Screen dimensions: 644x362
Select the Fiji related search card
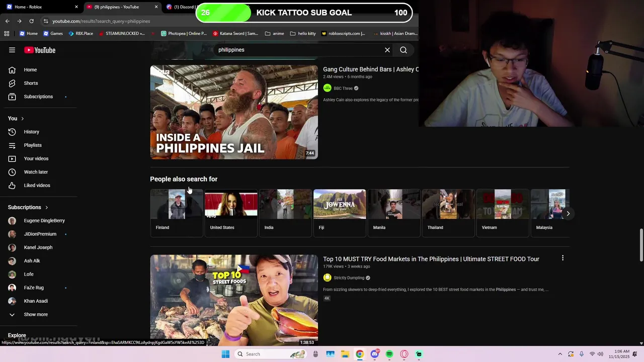tap(340, 213)
